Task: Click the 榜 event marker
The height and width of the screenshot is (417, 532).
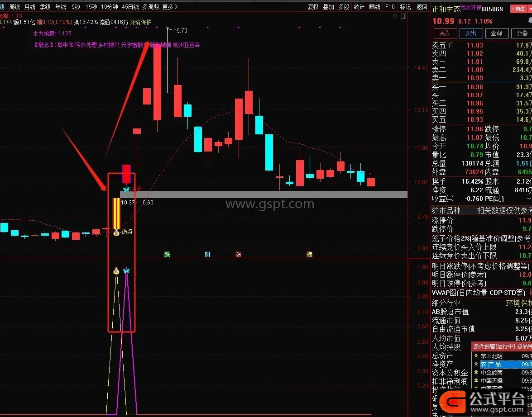Action: click(309, 254)
